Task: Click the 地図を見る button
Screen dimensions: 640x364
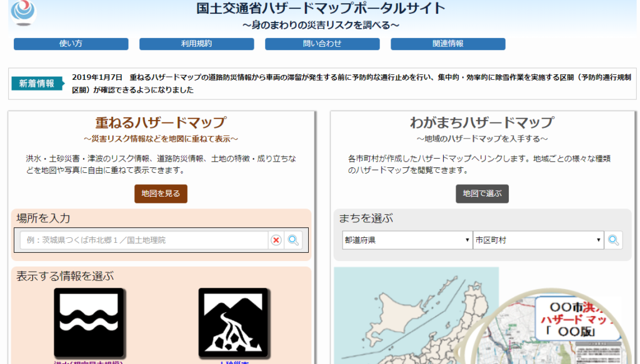Action: (161, 194)
